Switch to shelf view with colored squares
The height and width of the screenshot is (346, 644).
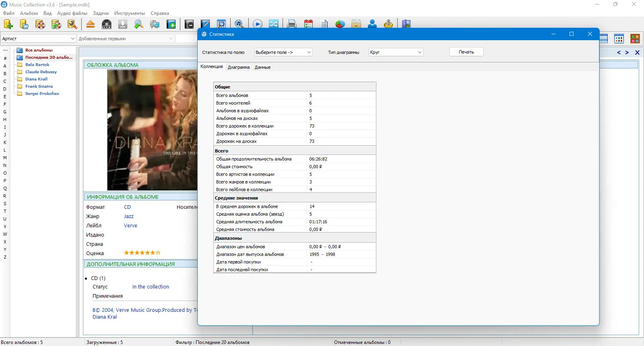635,39
